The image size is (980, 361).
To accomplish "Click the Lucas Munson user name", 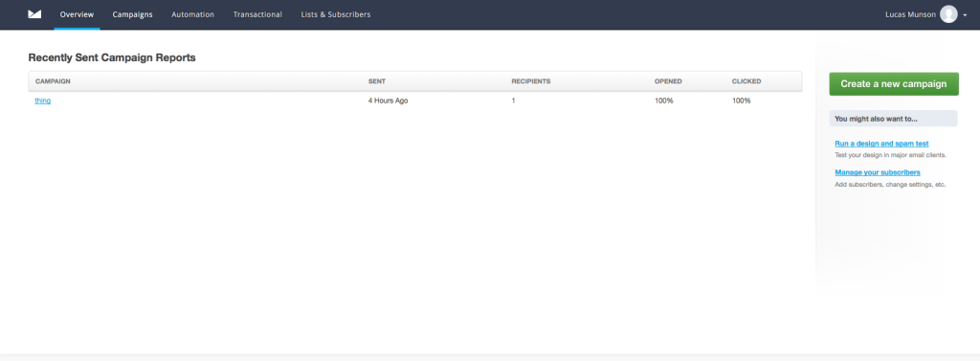I will [911, 14].
